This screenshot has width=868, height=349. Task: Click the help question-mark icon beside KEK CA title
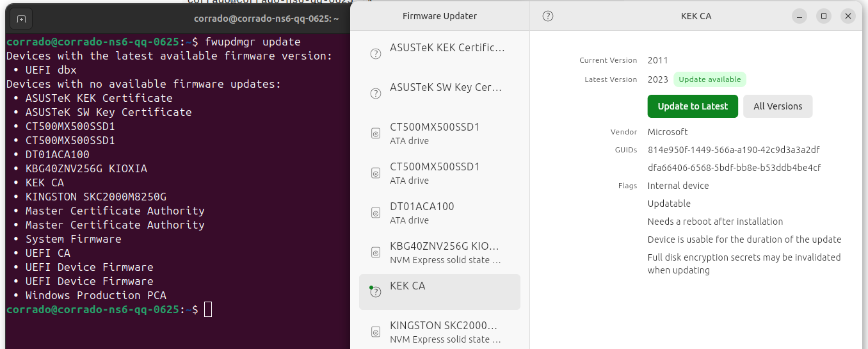click(548, 16)
